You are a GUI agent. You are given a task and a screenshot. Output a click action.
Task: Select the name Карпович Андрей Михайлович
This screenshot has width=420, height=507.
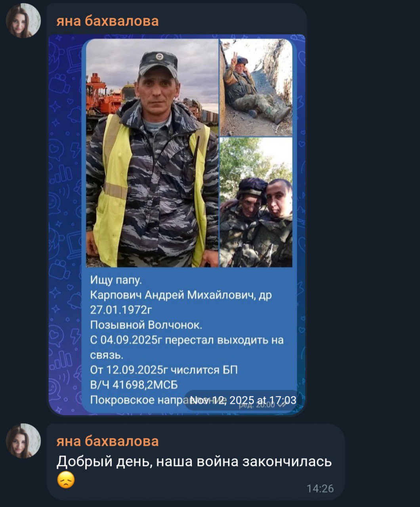point(173,295)
